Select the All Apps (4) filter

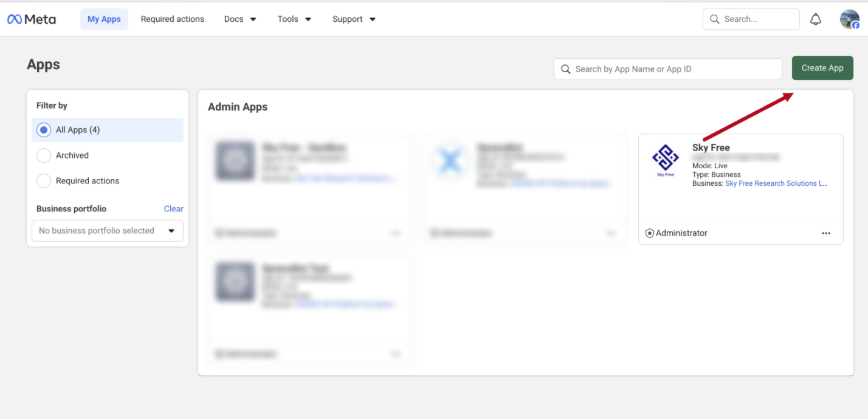(108, 130)
